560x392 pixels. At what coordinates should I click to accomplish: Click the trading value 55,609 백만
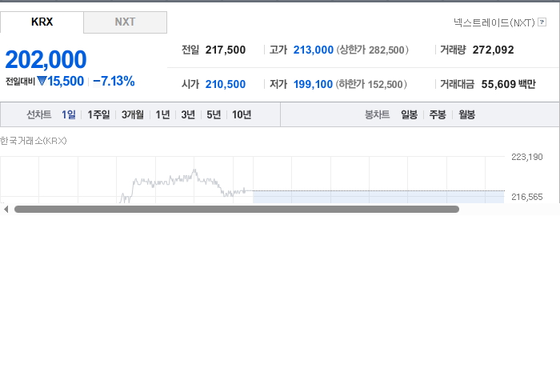pyautogui.click(x=509, y=84)
